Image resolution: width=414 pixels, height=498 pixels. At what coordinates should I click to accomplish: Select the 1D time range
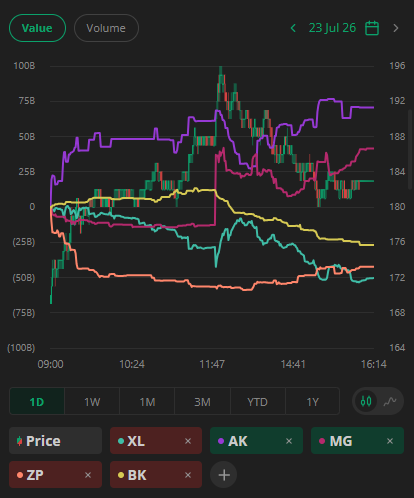[37, 402]
